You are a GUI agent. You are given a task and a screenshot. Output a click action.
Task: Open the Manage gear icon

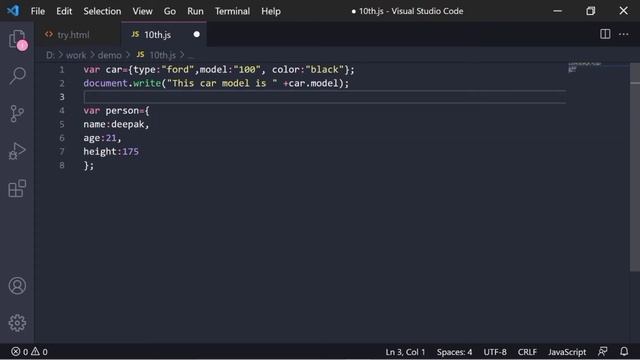(17, 323)
